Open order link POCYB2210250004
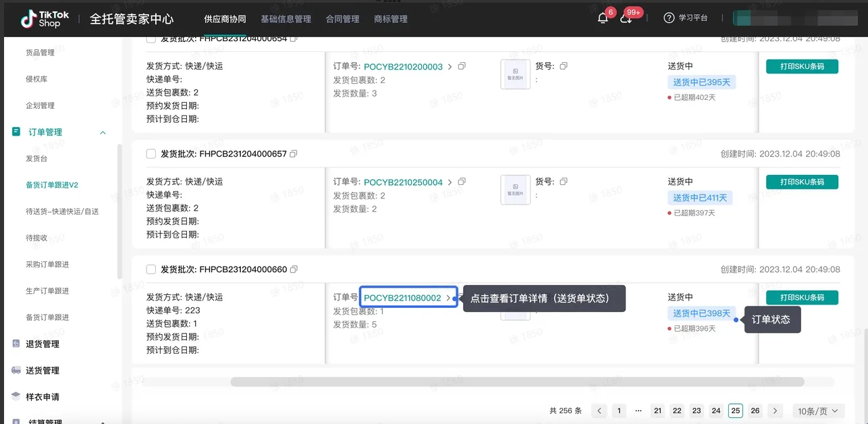Image resolution: width=868 pixels, height=424 pixels. (403, 182)
